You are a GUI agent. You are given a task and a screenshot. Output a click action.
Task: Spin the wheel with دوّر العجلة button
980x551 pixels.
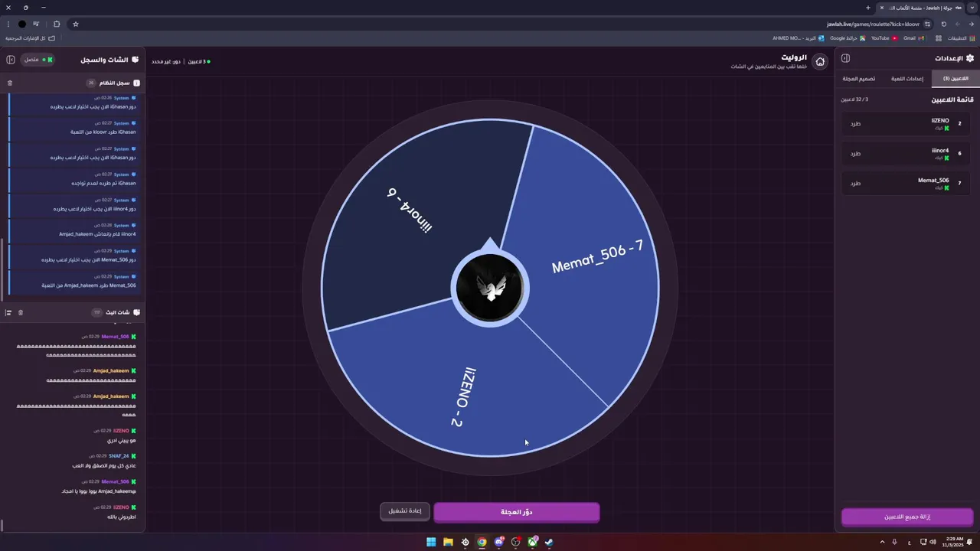coord(517,512)
